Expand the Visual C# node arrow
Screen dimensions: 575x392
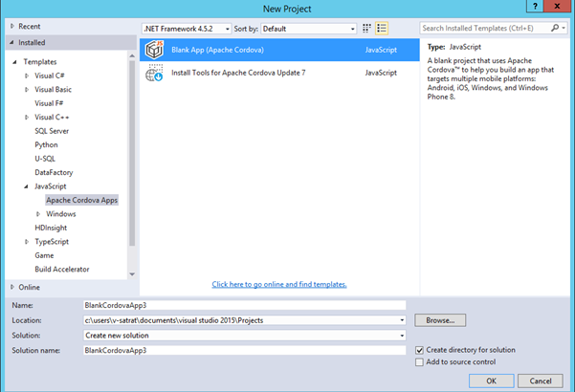pyautogui.click(x=27, y=76)
